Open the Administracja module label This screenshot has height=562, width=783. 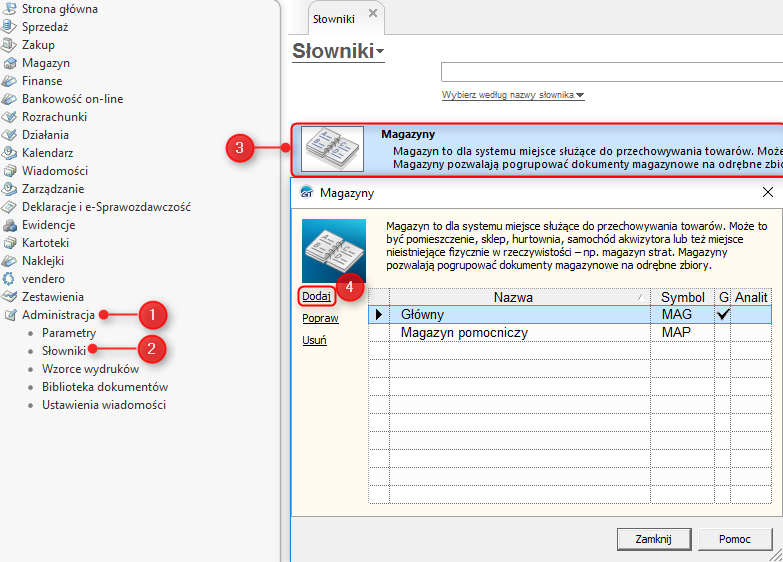click(58, 315)
